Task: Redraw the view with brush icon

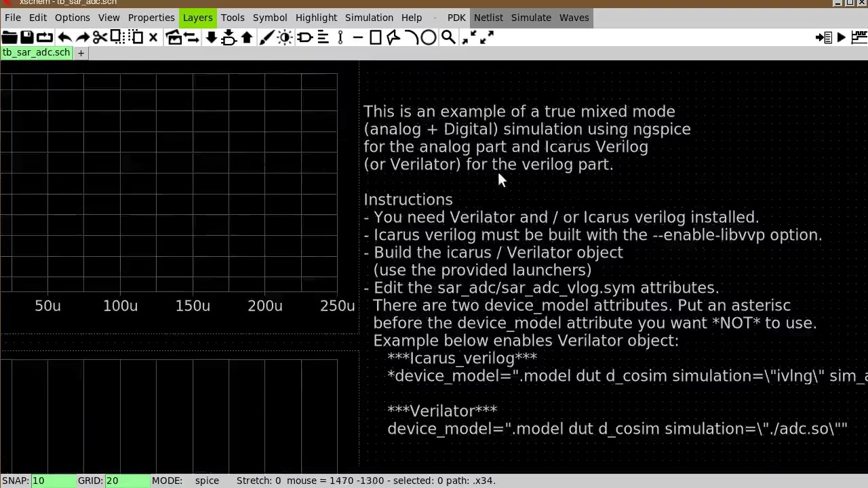Action: coord(267,37)
